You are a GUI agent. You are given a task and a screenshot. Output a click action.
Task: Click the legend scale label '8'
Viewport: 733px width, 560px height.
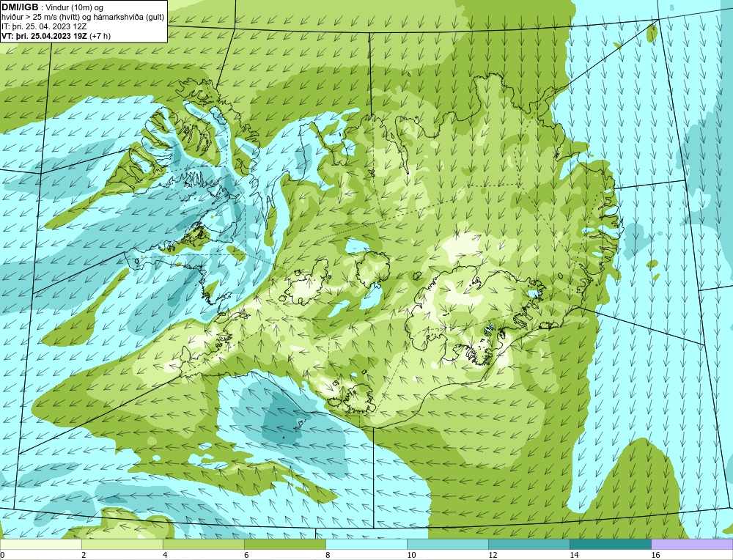(x=328, y=555)
